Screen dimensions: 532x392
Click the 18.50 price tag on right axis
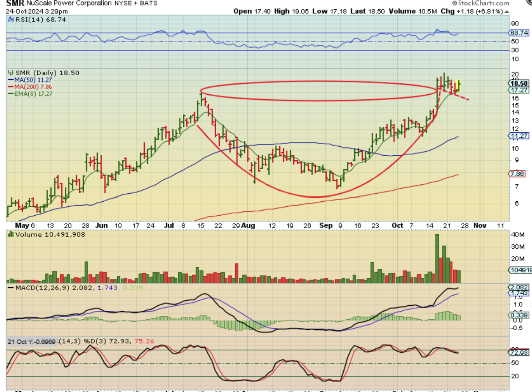point(519,83)
